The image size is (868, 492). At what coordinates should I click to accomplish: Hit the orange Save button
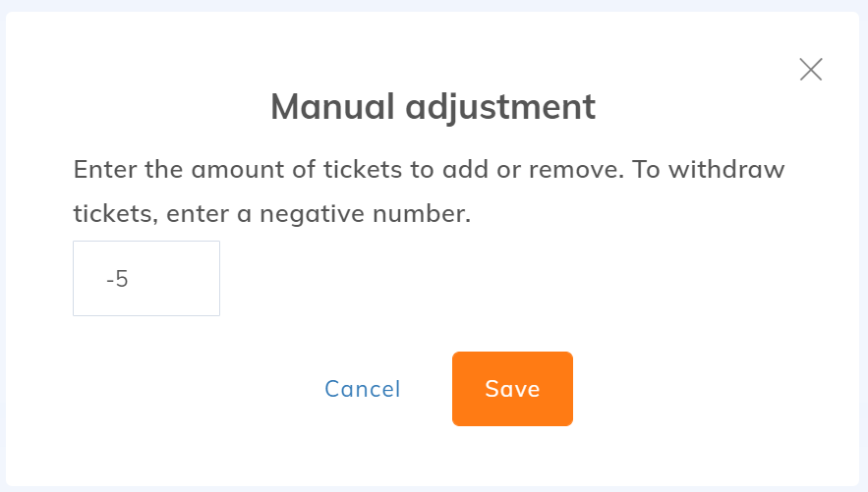512,389
